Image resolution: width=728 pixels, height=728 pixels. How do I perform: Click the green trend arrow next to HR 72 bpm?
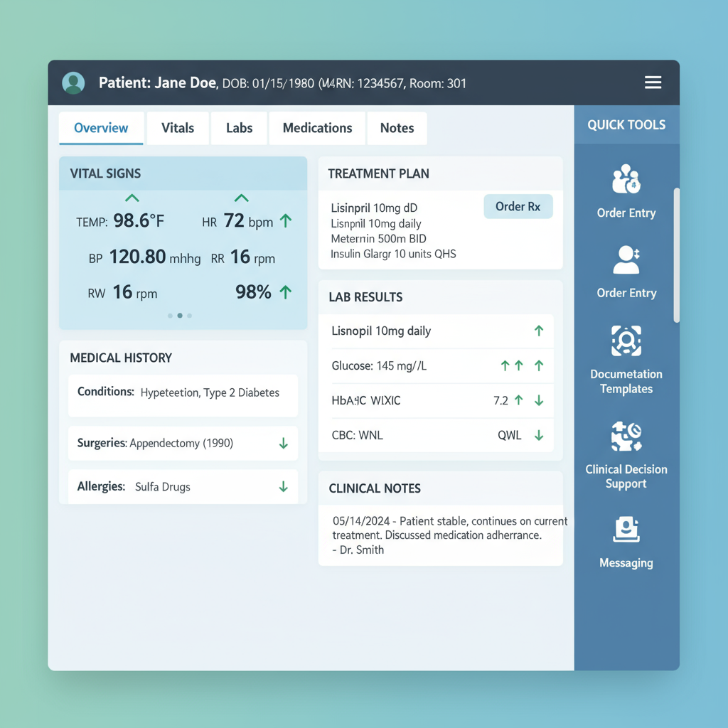287,221
